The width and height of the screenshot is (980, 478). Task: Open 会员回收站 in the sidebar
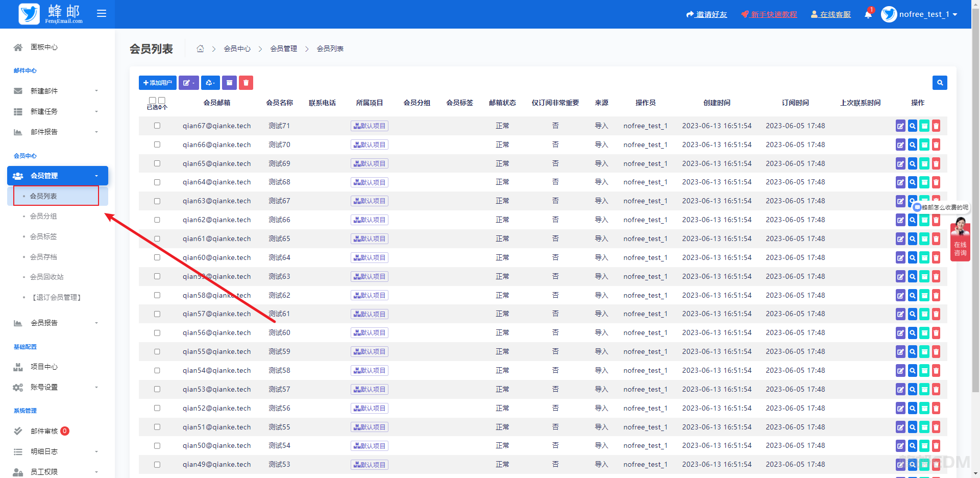[x=47, y=277]
